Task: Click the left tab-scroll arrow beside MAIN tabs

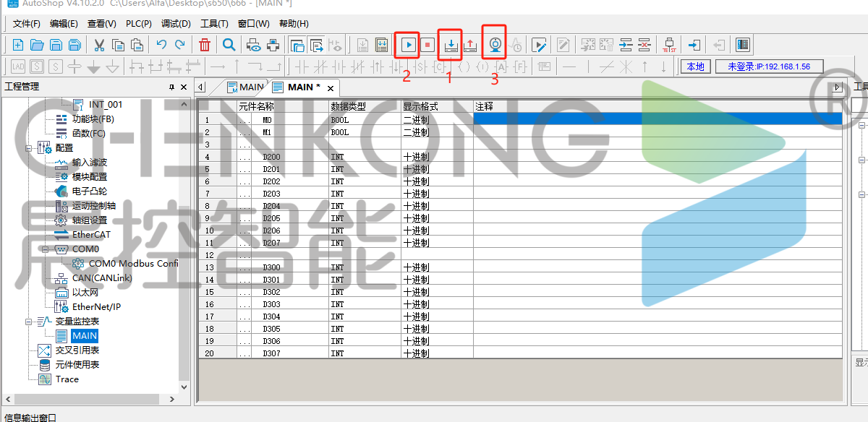Action: pos(201,87)
